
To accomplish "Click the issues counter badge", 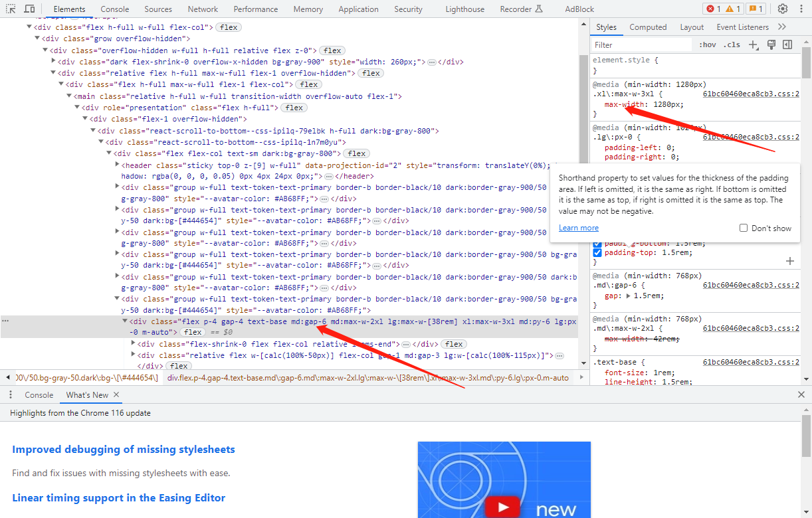I will (756, 9).
